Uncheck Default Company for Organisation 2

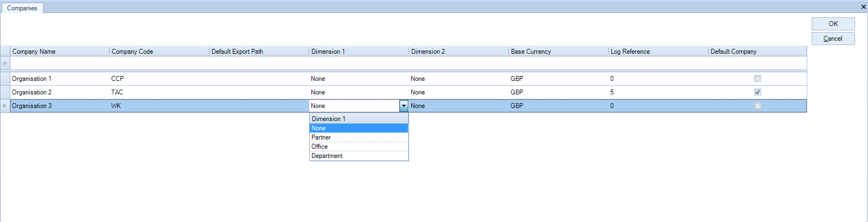click(x=757, y=92)
